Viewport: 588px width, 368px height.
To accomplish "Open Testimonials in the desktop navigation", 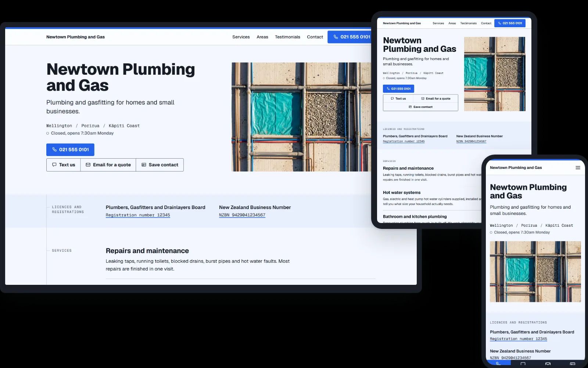I will (x=287, y=37).
